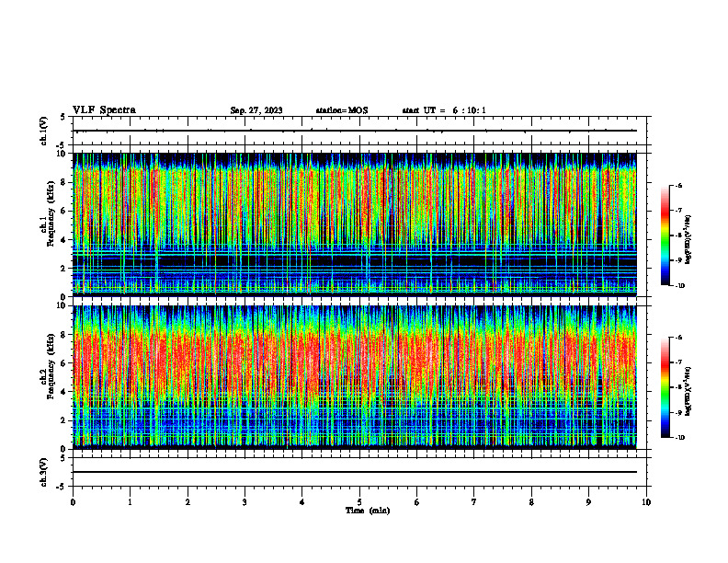Click the "ch.3(V)" axis label
Viewport: 728px width, 563px height.
44,472
